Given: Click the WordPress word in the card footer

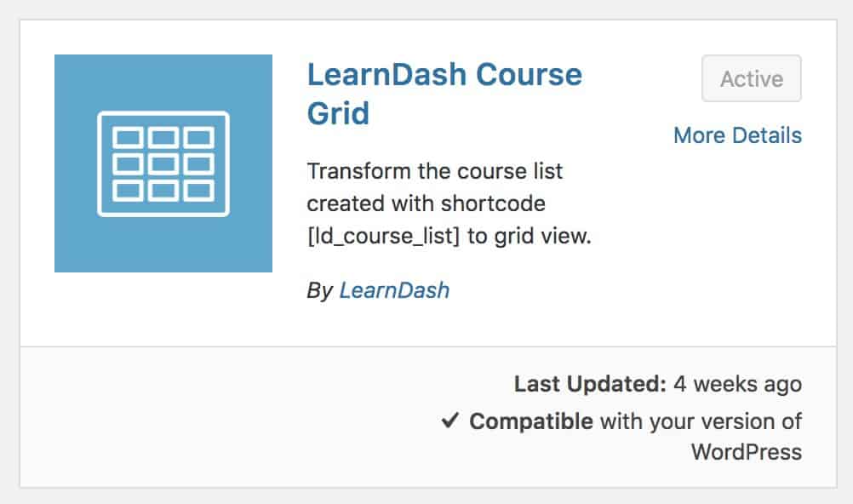Looking at the screenshot, I should [x=747, y=452].
